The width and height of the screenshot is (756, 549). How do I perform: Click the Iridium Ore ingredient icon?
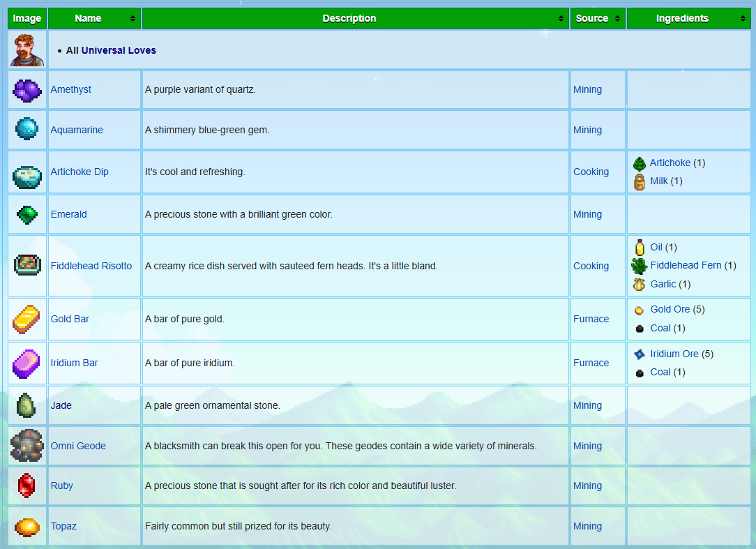pos(640,354)
